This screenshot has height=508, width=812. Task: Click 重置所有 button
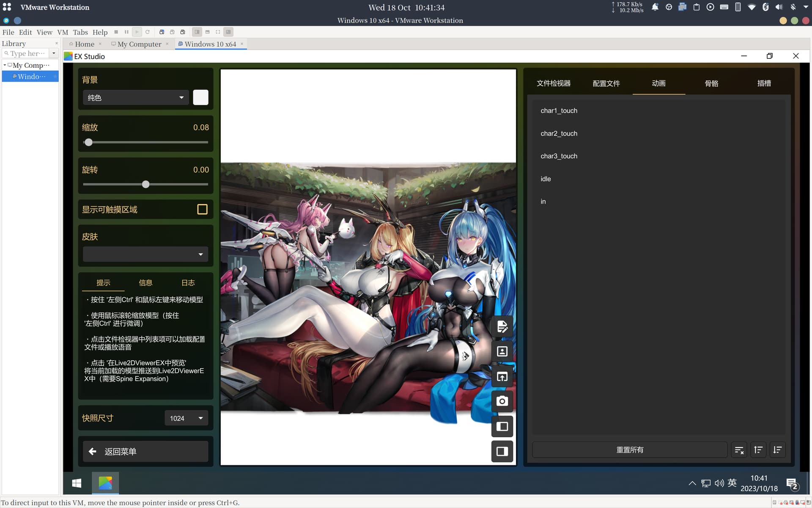pos(630,450)
